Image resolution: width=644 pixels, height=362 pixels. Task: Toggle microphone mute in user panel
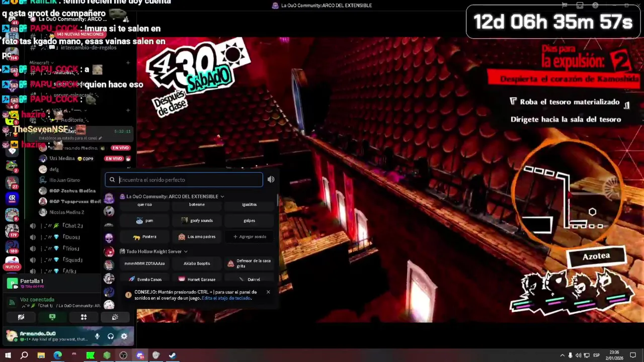(x=97, y=336)
